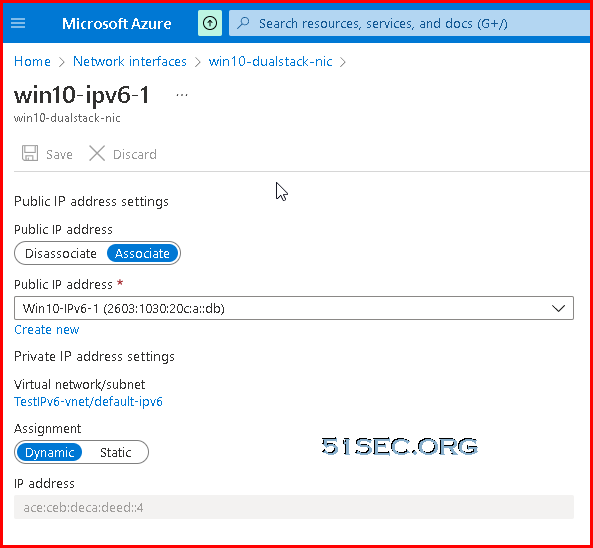Open the ellipsis more options menu
Screen dimensions: 593x548
[182, 95]
